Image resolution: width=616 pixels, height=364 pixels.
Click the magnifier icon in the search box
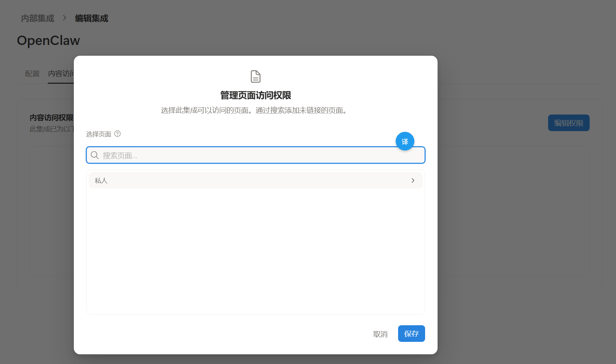pyautogui.click(x=94, y=155)
